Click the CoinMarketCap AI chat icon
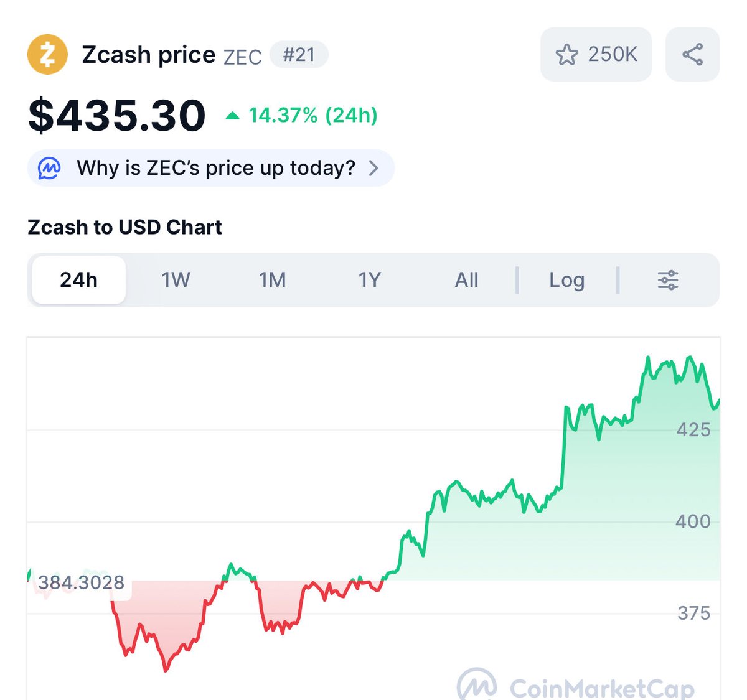 click(50, 168)
